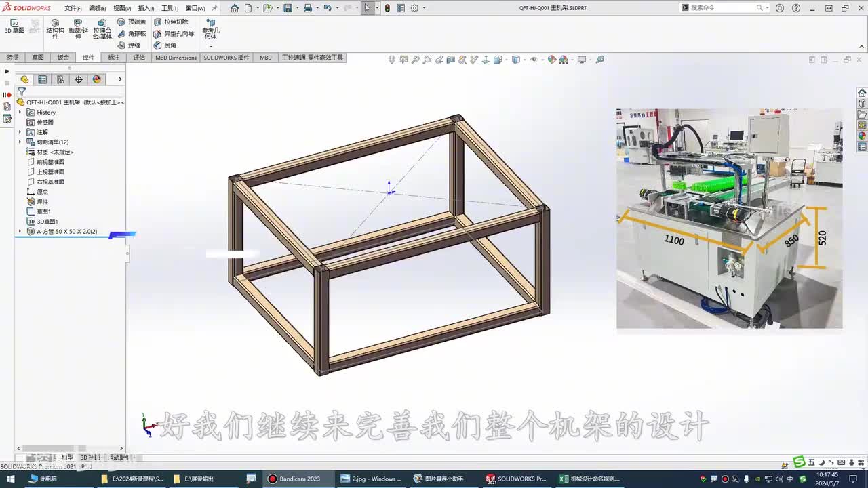
Task: Insert a gusset with 角撑板
Action: (132, 34)
